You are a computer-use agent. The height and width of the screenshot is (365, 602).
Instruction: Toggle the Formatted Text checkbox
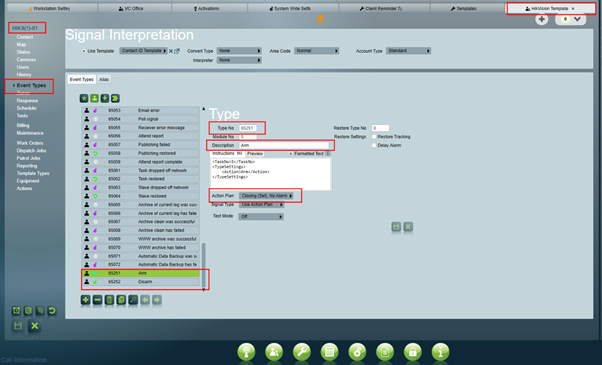point(291,154)
